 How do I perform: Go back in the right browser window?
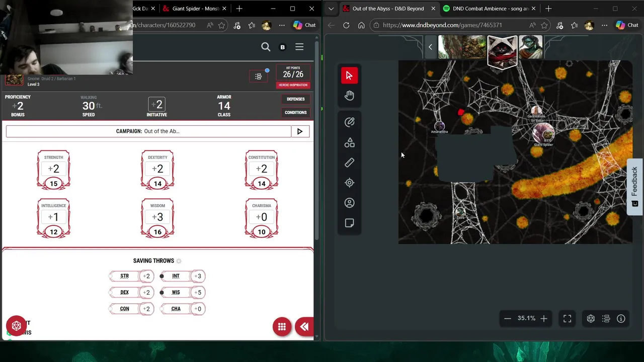pos(331,25)
